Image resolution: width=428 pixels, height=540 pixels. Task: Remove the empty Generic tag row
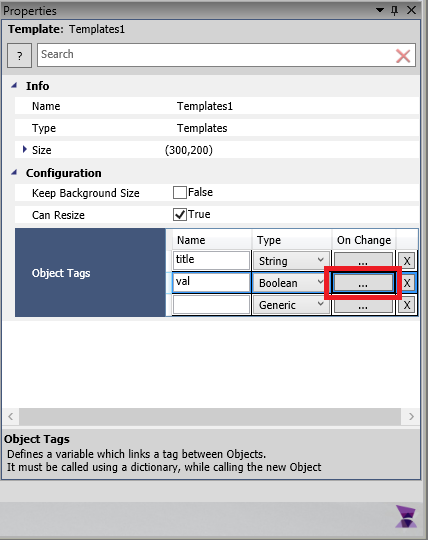(x=407, y=305)
